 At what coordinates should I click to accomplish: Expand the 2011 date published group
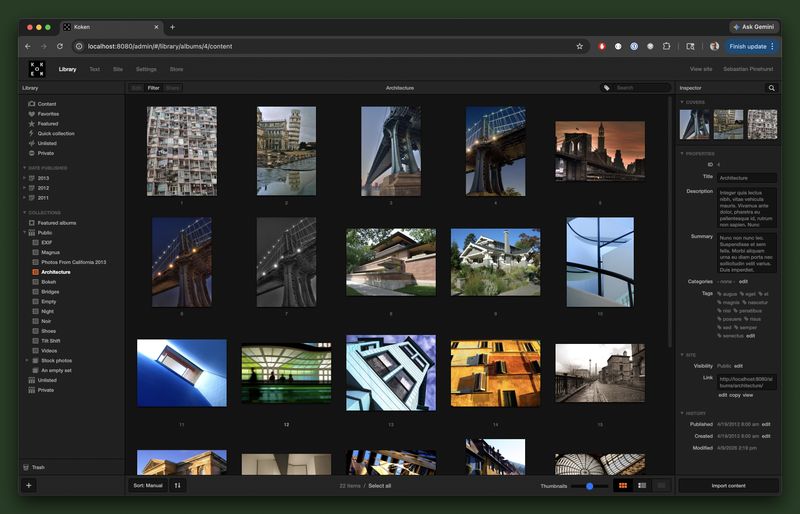coord(24,198)
